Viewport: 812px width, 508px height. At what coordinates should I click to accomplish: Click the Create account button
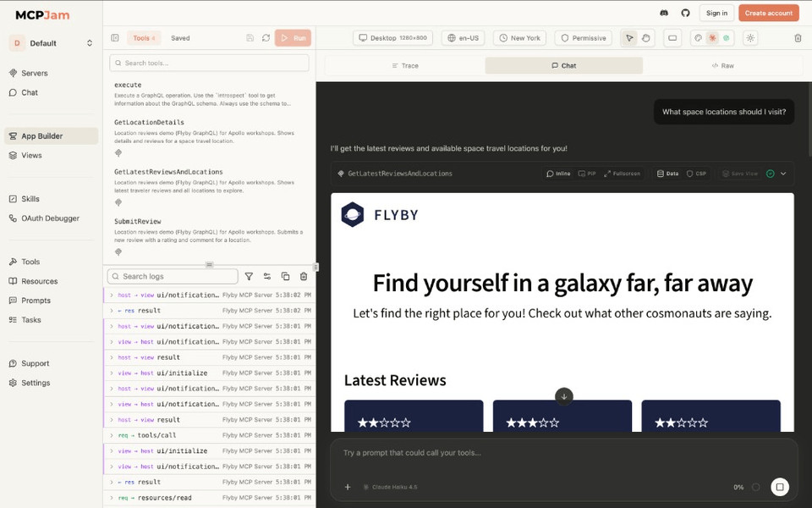[770, 13]
